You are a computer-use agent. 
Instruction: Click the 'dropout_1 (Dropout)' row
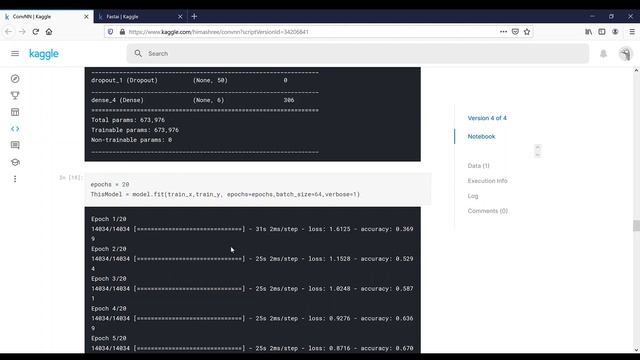coord(189,80)
